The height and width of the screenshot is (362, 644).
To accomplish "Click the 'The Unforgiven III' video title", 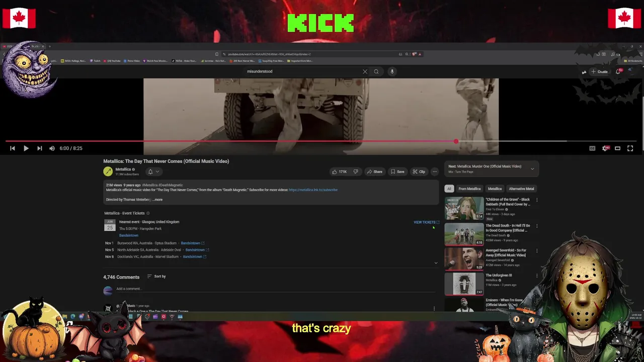I will (499, 276).
